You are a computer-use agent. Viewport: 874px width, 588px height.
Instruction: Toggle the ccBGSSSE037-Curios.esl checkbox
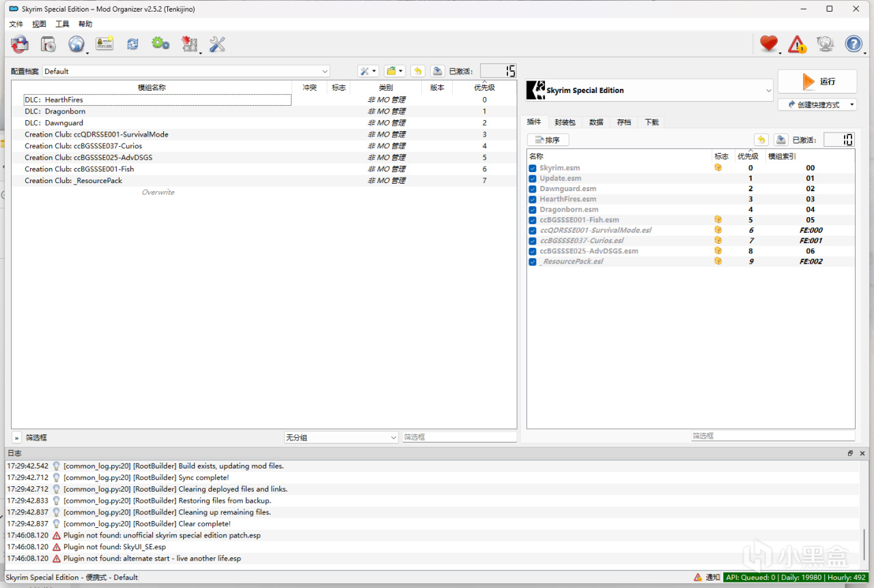(x=533, y=241)
